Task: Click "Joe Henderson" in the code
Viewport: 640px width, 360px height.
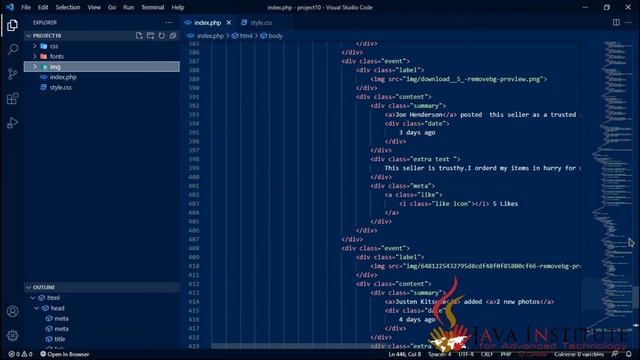Action: 419,115
